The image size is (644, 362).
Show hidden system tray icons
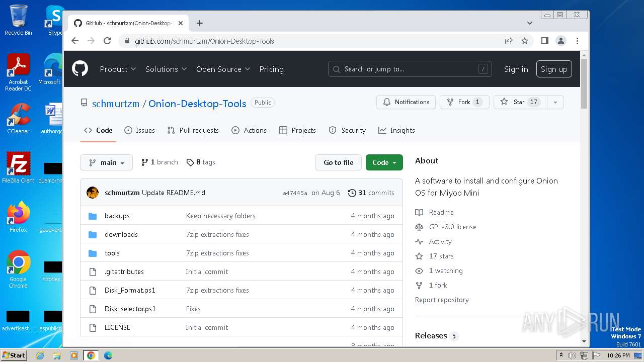561,355
